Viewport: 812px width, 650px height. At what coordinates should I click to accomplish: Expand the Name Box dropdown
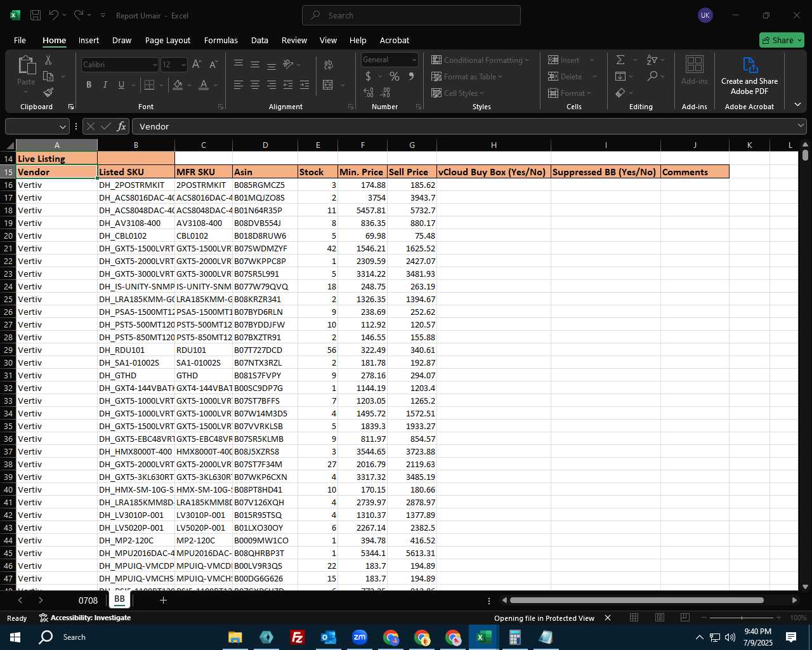pos(62,126)
